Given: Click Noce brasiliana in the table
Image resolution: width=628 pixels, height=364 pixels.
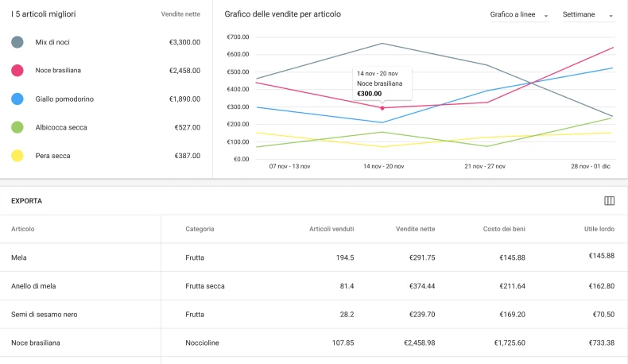Looking at the screenshot, I should click(x=36, y=343).
